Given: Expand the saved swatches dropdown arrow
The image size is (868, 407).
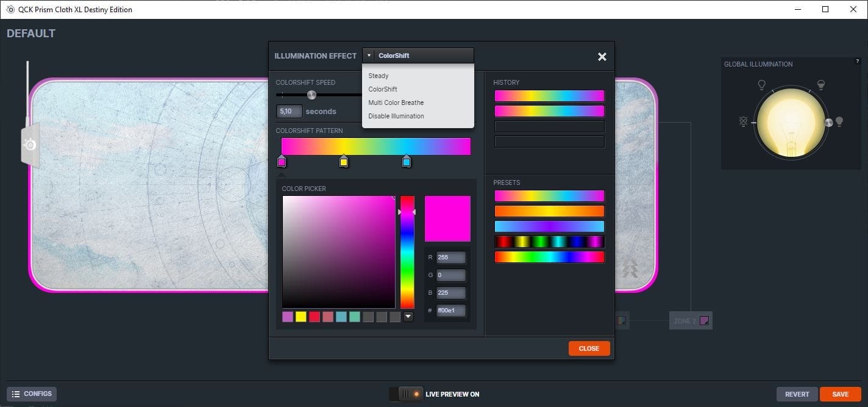Looking at the screenshot, I should click(x=408, y=317).
